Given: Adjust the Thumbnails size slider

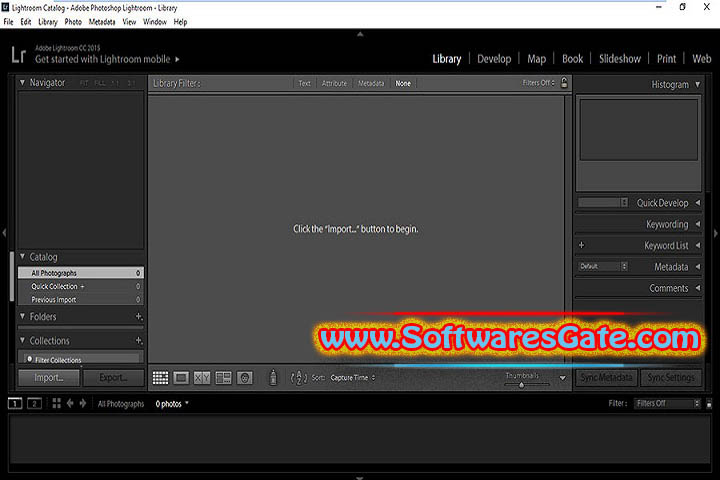Looking at the screenshot, I should point(521,385).
